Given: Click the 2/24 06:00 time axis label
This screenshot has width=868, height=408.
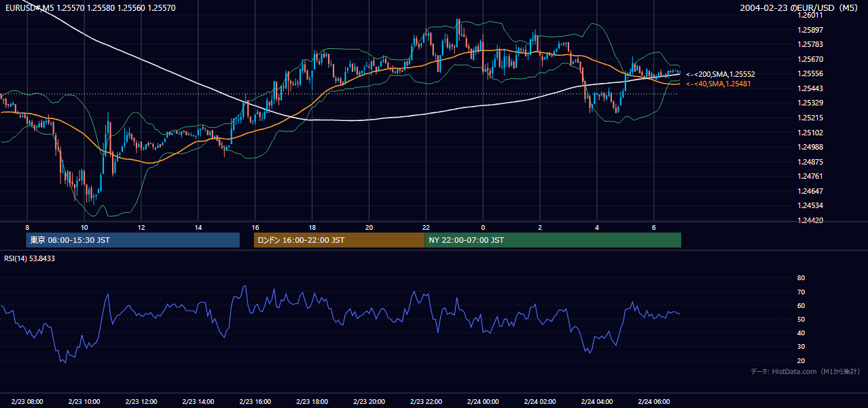Looking at the screenshot, I should pos(655,402).
